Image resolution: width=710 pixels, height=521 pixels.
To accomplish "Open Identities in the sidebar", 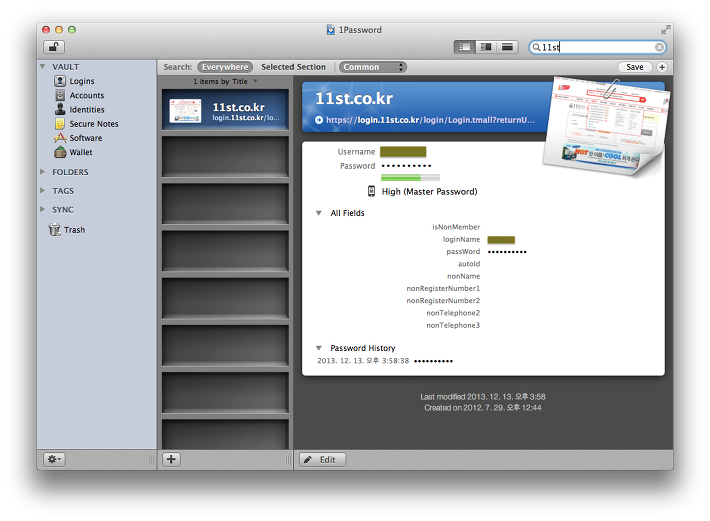I will (x=86, y=110).
